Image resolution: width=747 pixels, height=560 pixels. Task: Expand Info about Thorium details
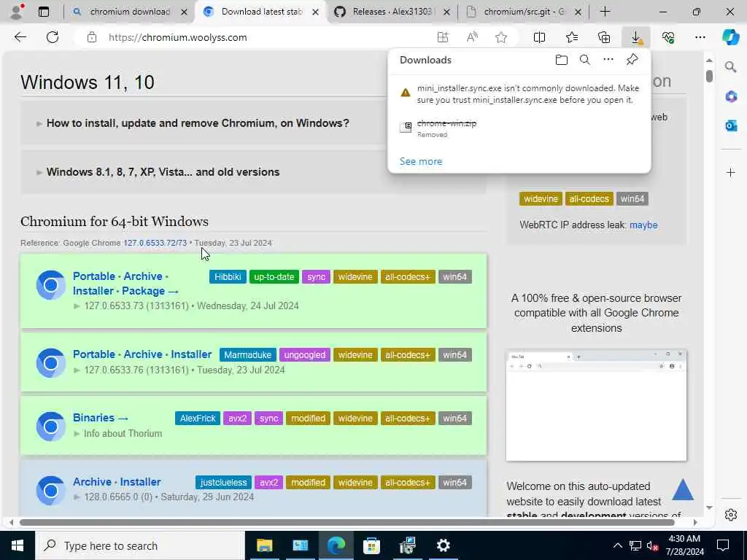click(117, 433)
